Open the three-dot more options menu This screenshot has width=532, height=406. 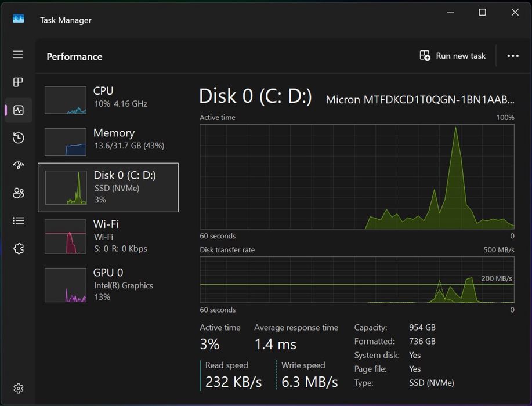pyautogui.click(x=513, y=56)
